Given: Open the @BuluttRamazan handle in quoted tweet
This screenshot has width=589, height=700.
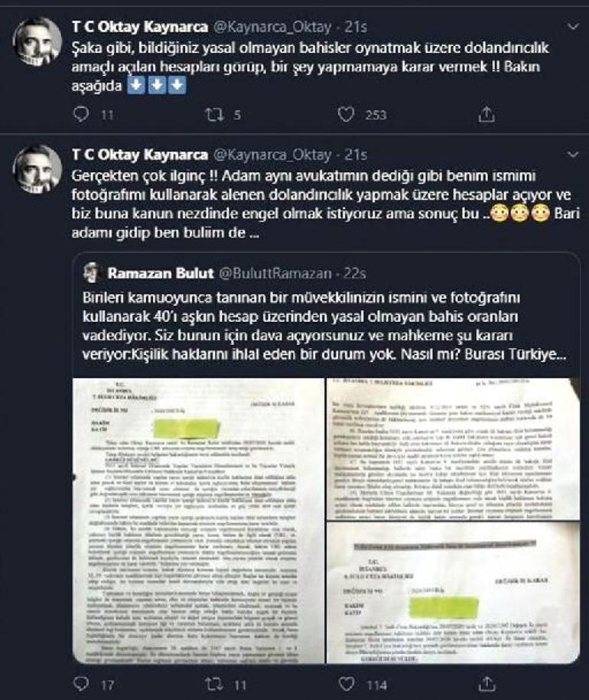Looking at the screenshot, I should [275, 273].
